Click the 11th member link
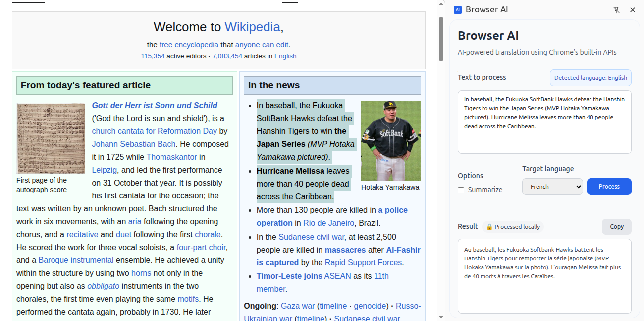This screenshot has height=321, width=644. point(322,282)
